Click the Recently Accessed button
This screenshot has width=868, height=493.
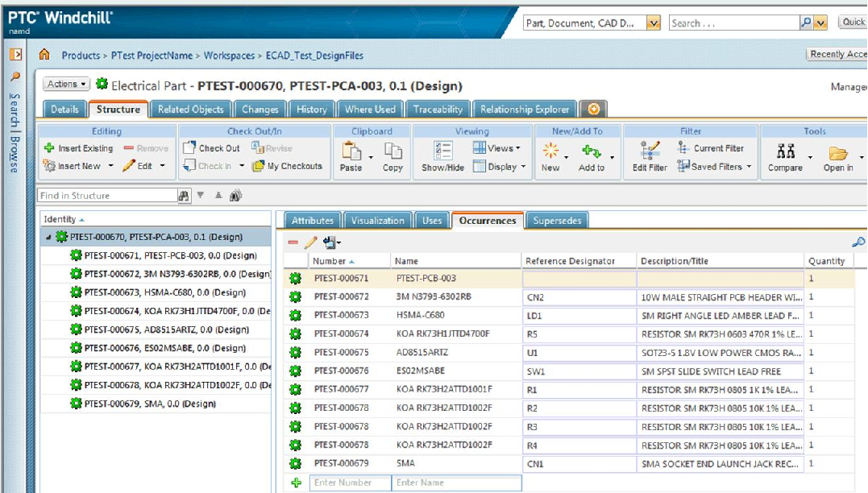pyautogui.click(x=837, y=54)
